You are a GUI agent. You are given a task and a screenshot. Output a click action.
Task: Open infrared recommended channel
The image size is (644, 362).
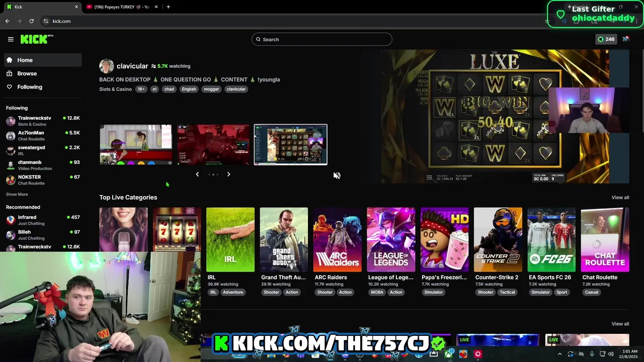(x=43, y=220)
